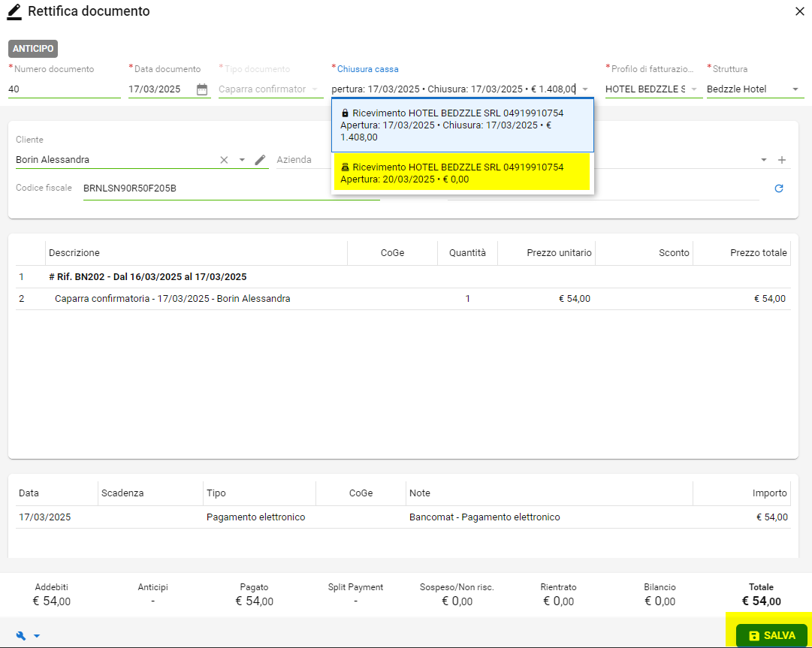This screenshot has width=812, height=648.
Task: Select the Caparra confirmatoria line item
Action: [x=403, y=299]
